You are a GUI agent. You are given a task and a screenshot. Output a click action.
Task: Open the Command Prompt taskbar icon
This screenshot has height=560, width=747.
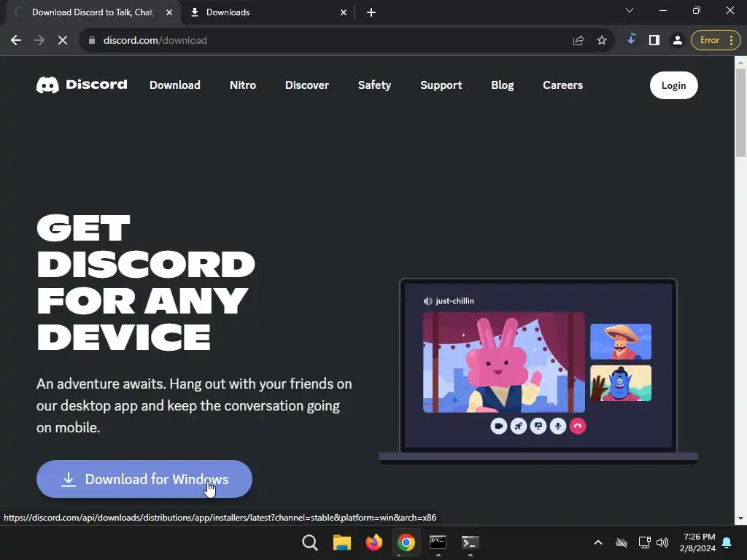438,542
